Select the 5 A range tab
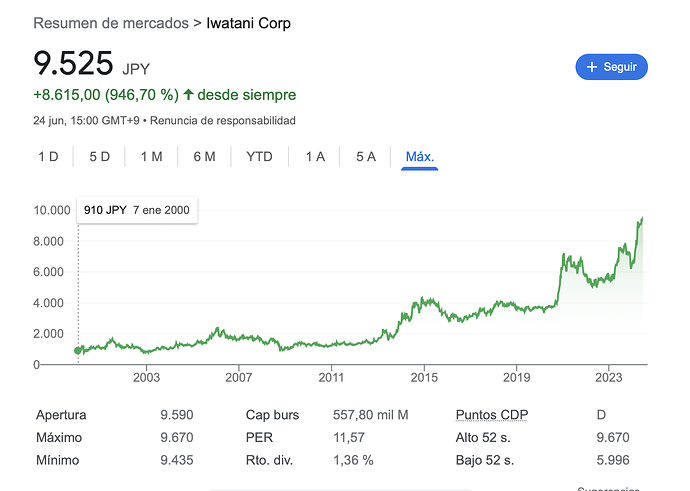 366,157
